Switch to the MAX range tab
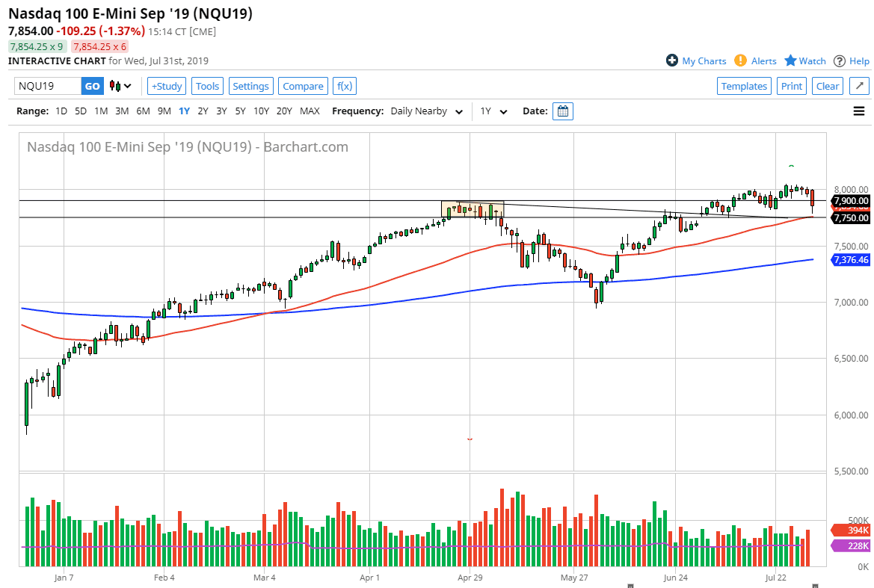 [x=310, y=111]
